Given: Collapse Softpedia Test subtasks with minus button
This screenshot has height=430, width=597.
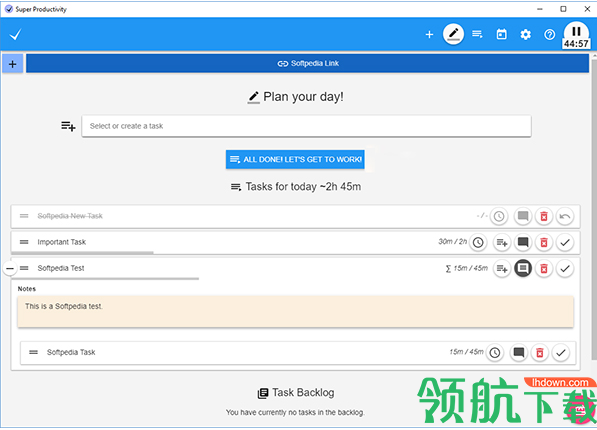Looking at the screenshot, I should pyautogui.click(x=10, y=269).
